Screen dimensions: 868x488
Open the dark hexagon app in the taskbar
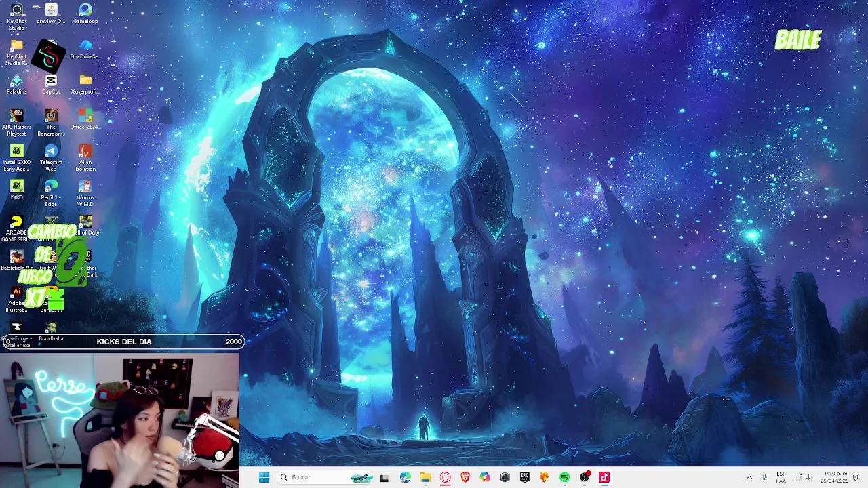coord(505,477)
